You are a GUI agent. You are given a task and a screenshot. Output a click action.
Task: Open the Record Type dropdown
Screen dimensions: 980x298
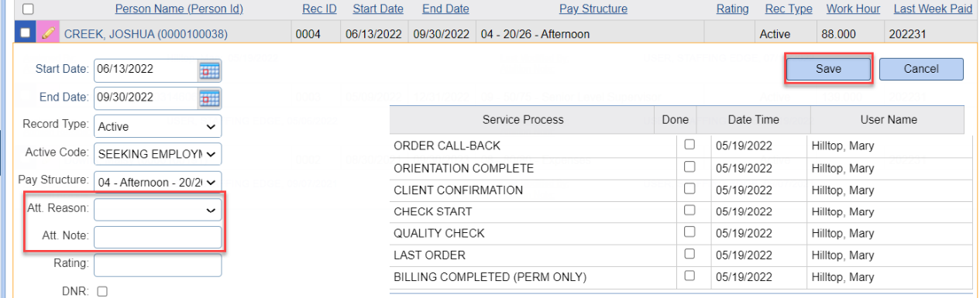[x=158, y=126]
